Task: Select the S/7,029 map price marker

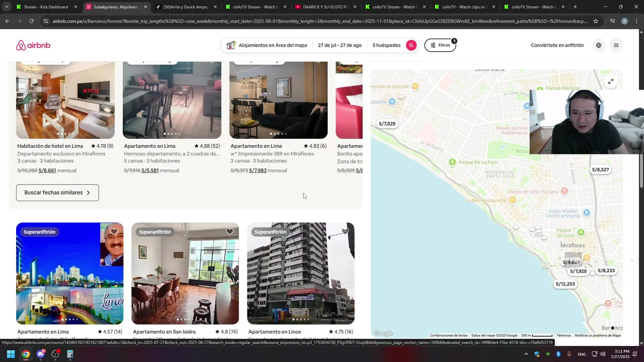Action: tap(387, 124)
